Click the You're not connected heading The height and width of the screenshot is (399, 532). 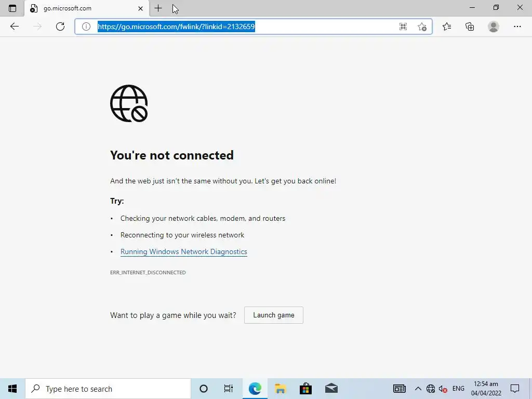(171, 155)
